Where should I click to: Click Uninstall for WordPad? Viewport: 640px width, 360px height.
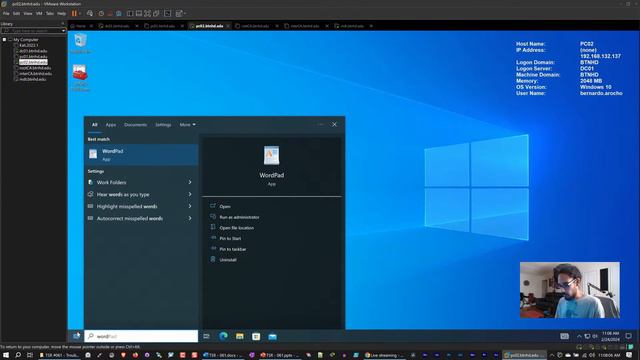pos(228,260)
